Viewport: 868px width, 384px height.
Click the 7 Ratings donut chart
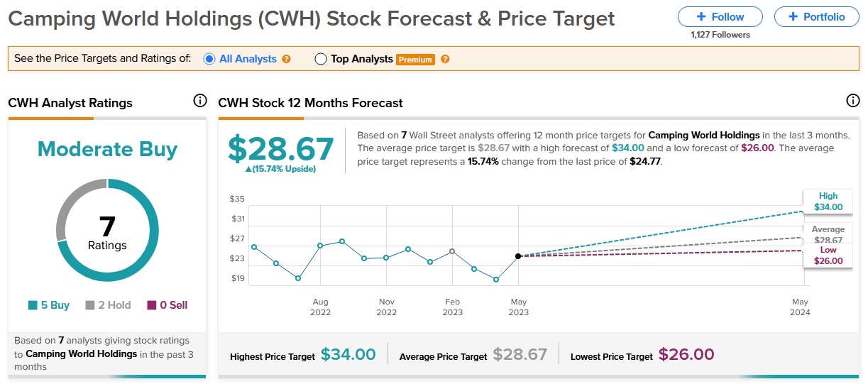(107, 231)
